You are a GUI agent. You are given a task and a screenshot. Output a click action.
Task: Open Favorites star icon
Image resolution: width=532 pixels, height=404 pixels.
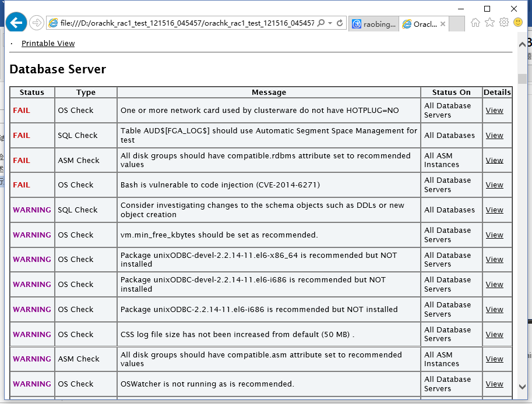coord(489,23)
